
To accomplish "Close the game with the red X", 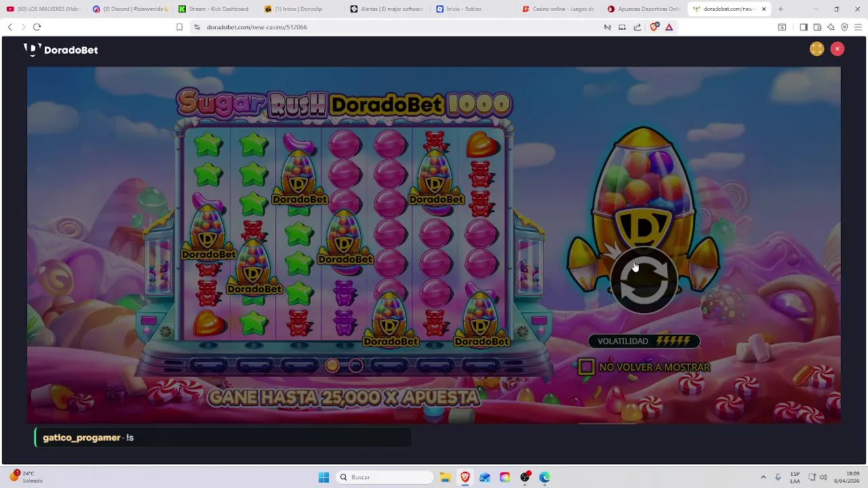I will pyautogui.click(x=837, y=49).
